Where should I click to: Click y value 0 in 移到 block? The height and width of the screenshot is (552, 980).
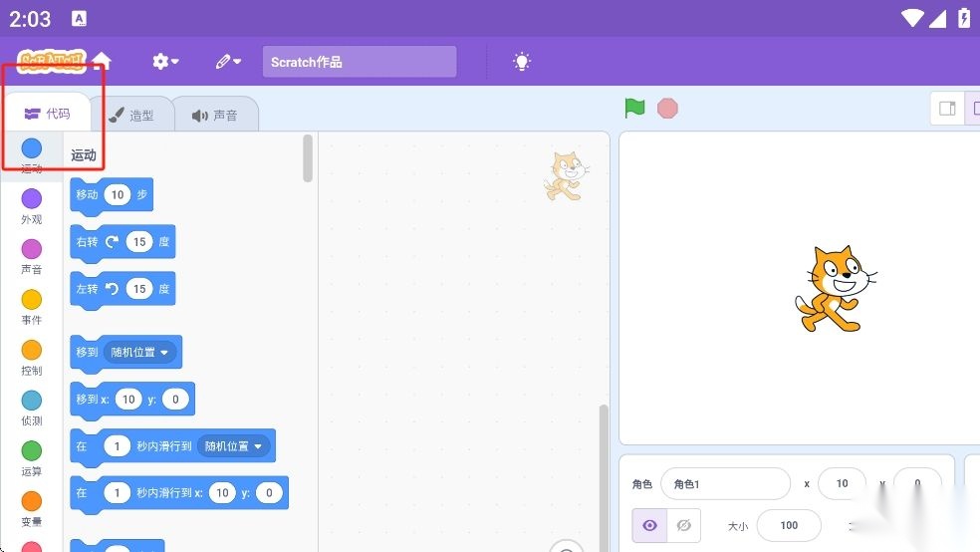pyautogui.click(x=175, y=399)
